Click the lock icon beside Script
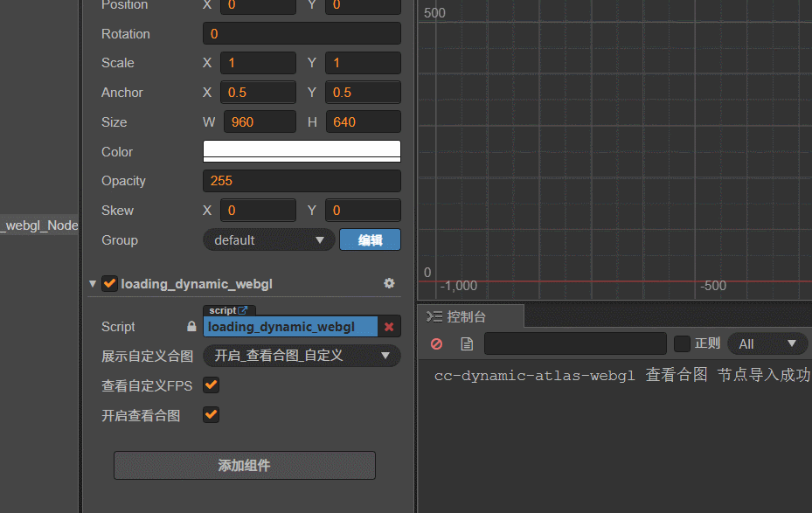Image resolution: width=812 pixels, height=513 pixels. tap(191, 326)
